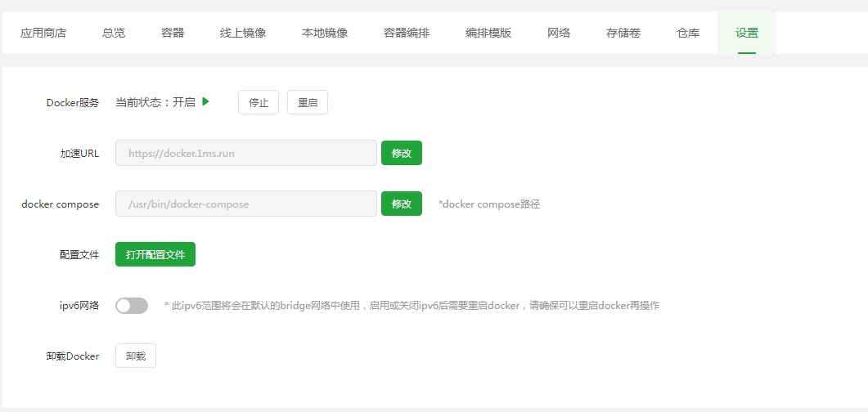This screenshot has width=868, height=412.
Task: Click the 卸载 button to uninstall Docker
Action: click(136, 356)
